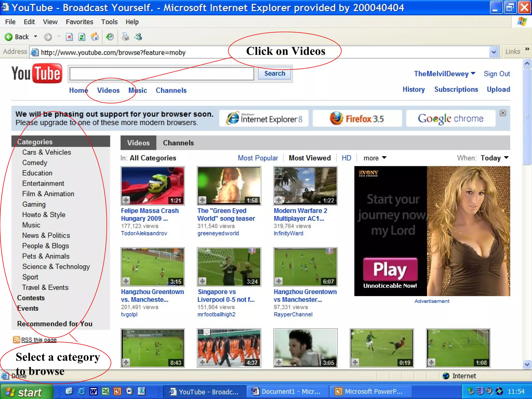The width and height of the screenshot is (532, 399).
Task: Open the History toolbar icon
Action: [x=110, y=37]
